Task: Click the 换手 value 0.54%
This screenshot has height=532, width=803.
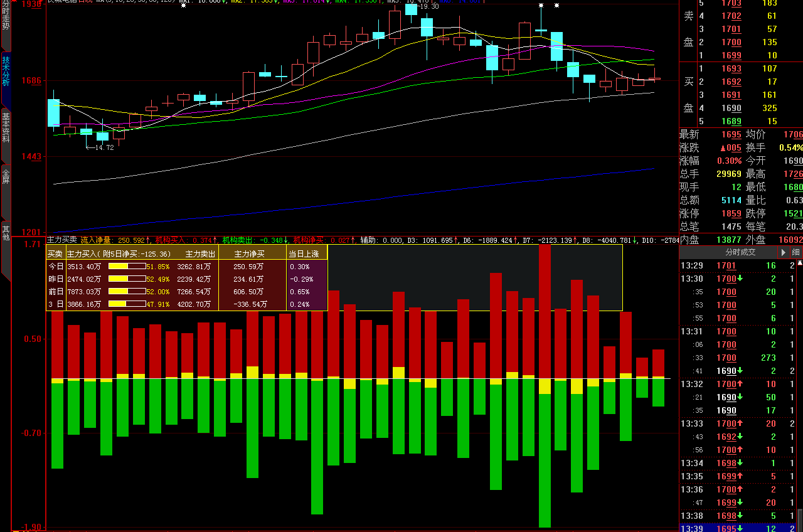Action: coord(790,147)
